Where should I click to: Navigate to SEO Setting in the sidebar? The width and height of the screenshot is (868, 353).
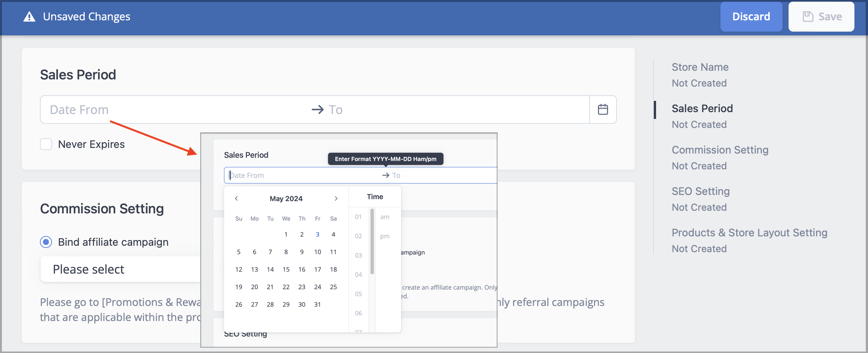click(700, 191)
